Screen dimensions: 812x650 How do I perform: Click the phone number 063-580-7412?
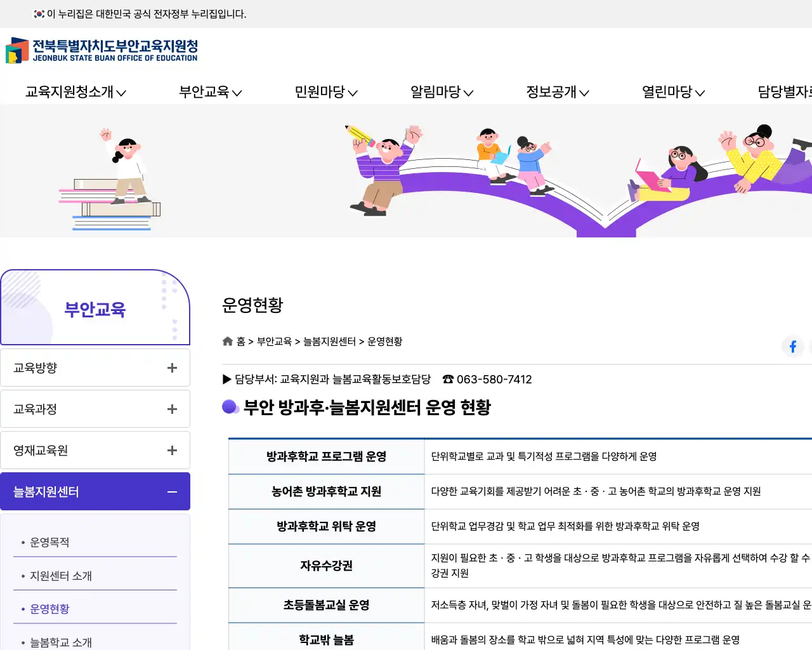[x=494, y=380]
